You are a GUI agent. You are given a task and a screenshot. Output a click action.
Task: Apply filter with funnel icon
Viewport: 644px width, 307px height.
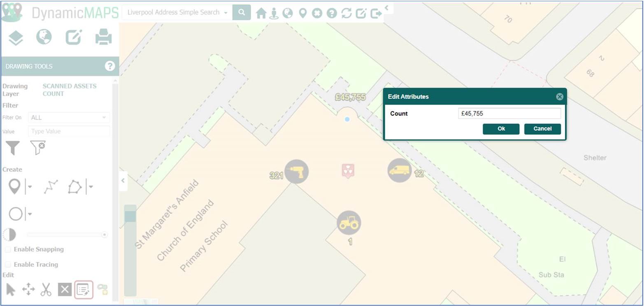[x=13, y=148]
